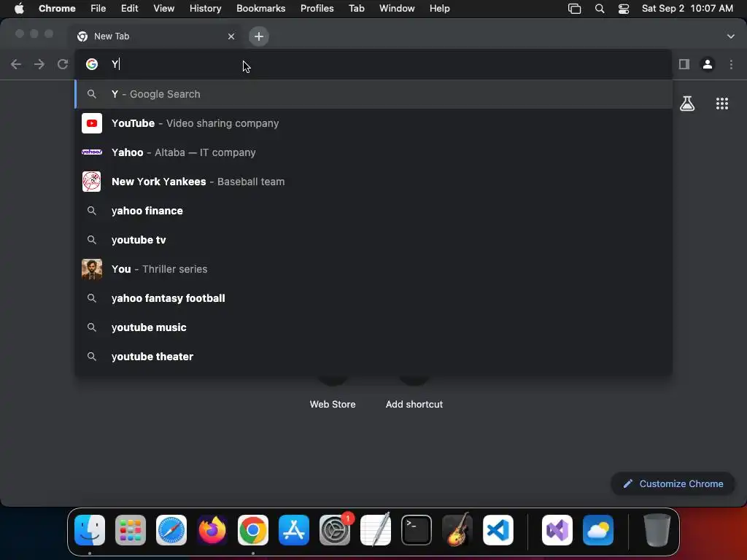This screenshot has width=747, height=560.
Task: Open the profile avatar menu
Action: tap(708, 64)
